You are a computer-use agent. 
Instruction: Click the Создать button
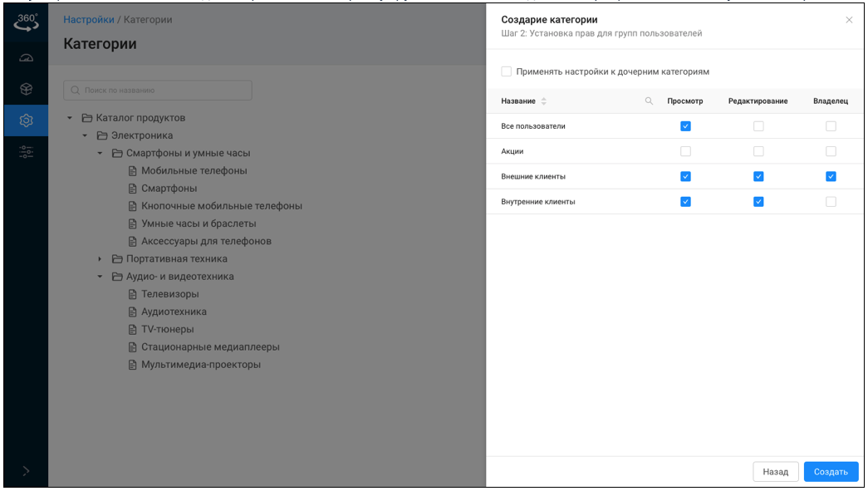[x=831, y=471]
